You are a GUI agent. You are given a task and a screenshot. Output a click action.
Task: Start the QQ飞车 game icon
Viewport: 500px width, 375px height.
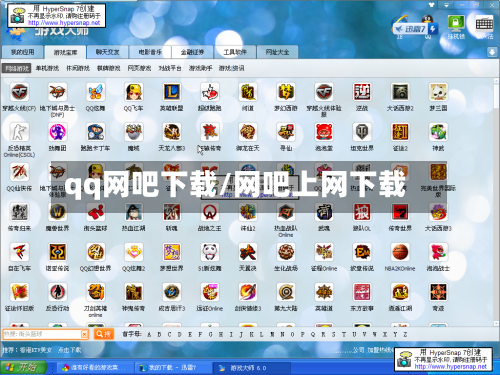pyautogui.click(x=134, y=92)
